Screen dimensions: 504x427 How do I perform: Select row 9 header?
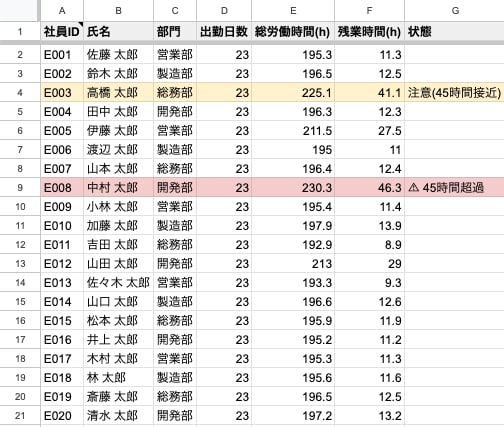(x=20, y=187)
